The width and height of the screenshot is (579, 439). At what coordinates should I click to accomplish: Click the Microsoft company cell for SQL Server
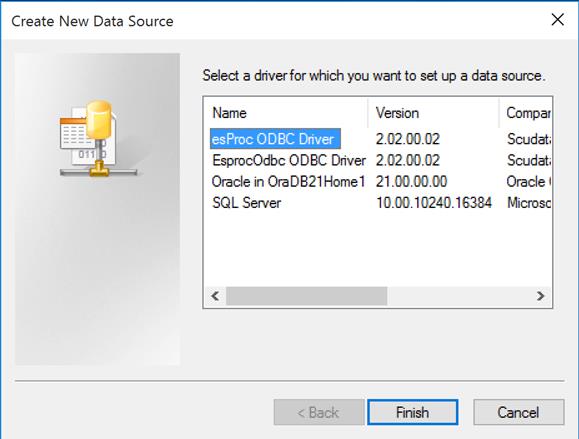529,203
